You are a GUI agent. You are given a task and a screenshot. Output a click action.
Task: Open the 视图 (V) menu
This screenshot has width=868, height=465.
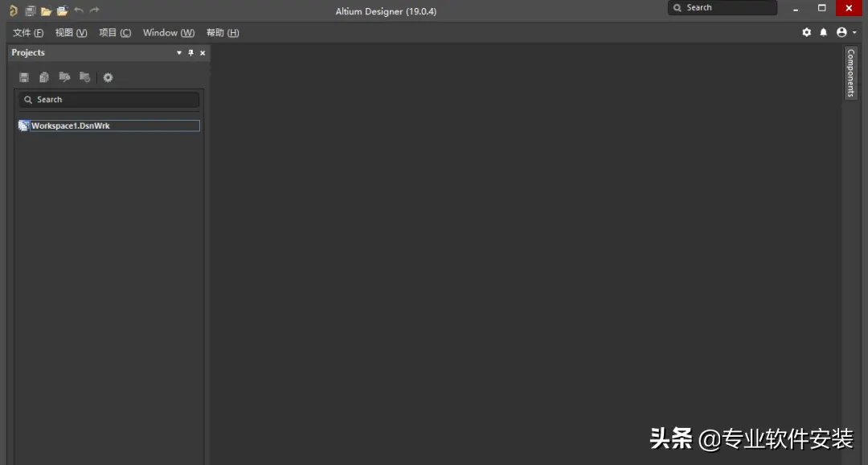pos(72,33)
